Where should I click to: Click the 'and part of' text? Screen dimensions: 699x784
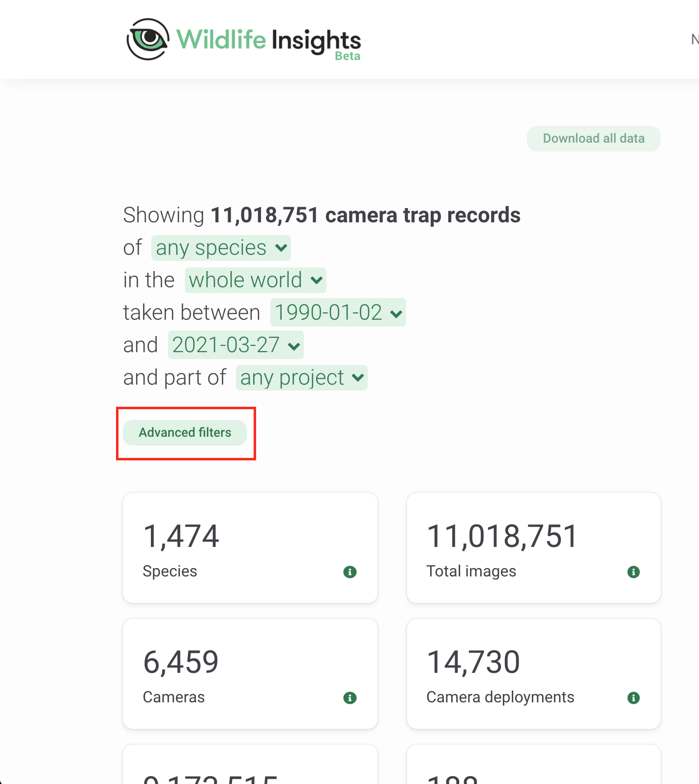pos(175,378)
